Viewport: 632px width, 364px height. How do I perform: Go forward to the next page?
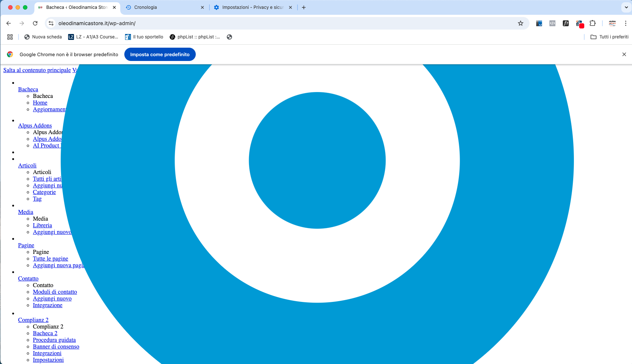(x=22, y=23)
